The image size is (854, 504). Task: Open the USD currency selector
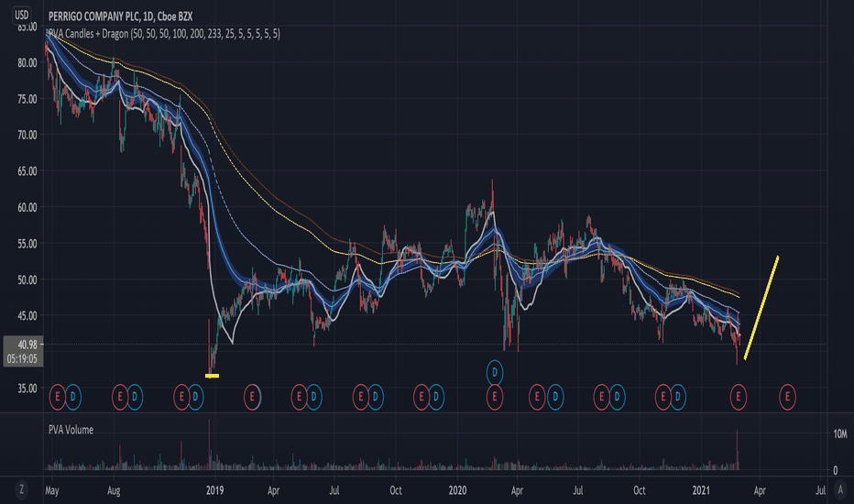21,15
